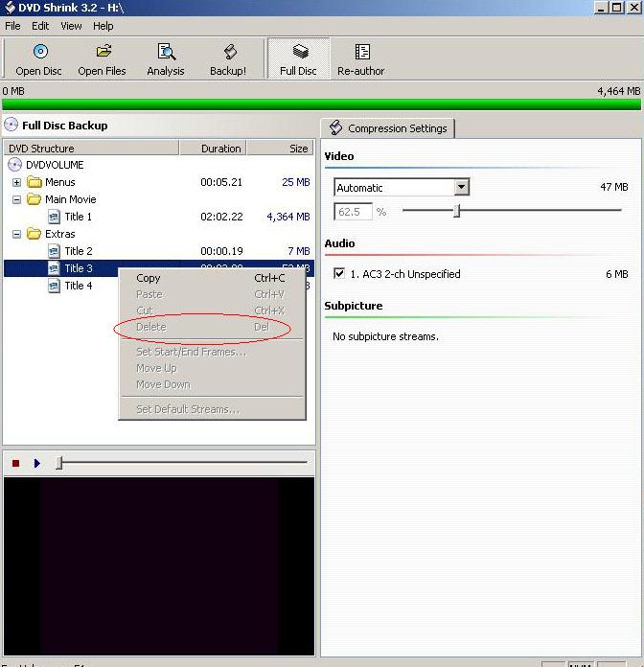Click the Main Movie folder icon
This screenshot has height=667, width=644.
click(x=34, y=199)
